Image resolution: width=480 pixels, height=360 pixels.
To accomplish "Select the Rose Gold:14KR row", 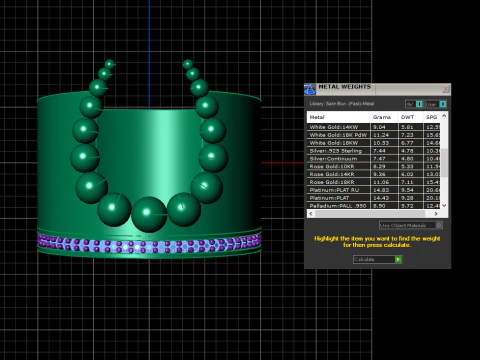I will point(374,174).
